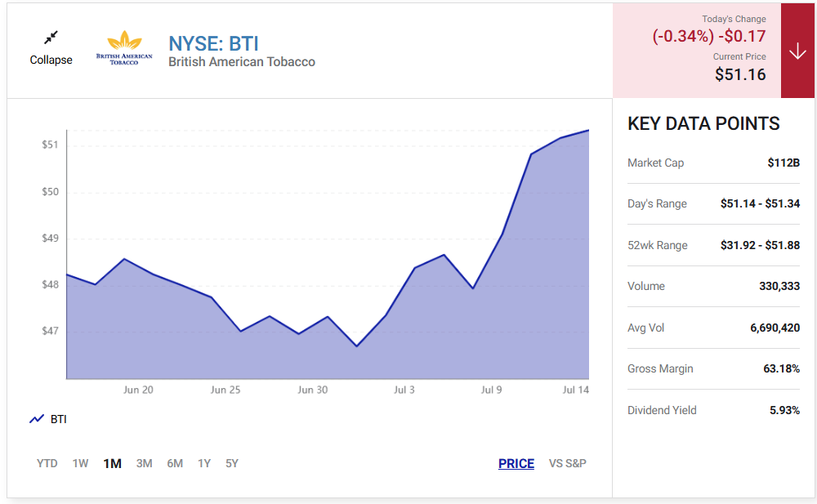Viewport: 817px width, 504px height.
Task: Click today's change (-0.34%) -$0.17
Action: click(x=709, y=36)
